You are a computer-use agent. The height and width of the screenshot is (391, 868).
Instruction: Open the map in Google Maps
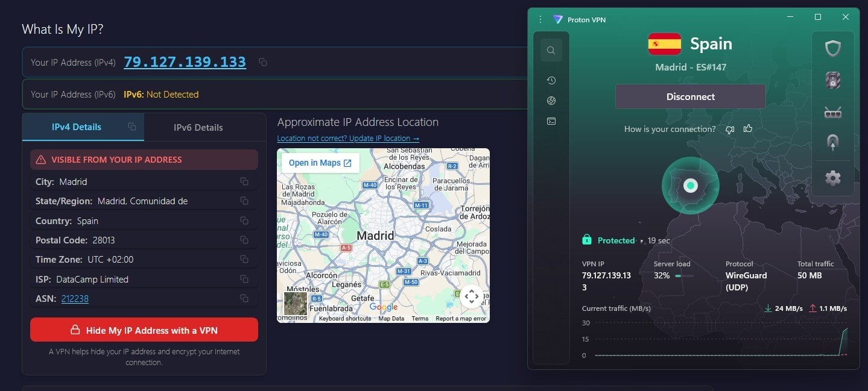(x=320, y=163)
